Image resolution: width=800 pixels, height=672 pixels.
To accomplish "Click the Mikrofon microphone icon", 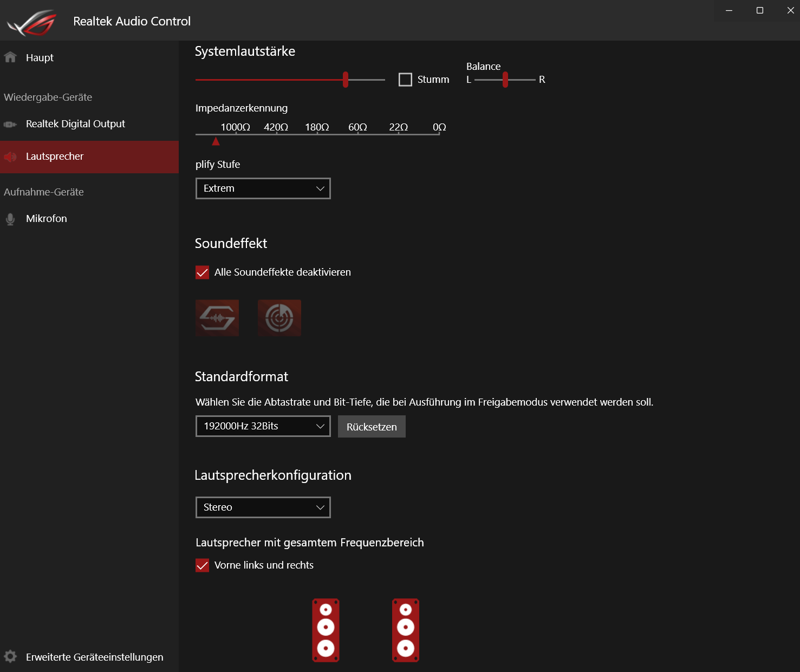I will (x=10, y=219).
